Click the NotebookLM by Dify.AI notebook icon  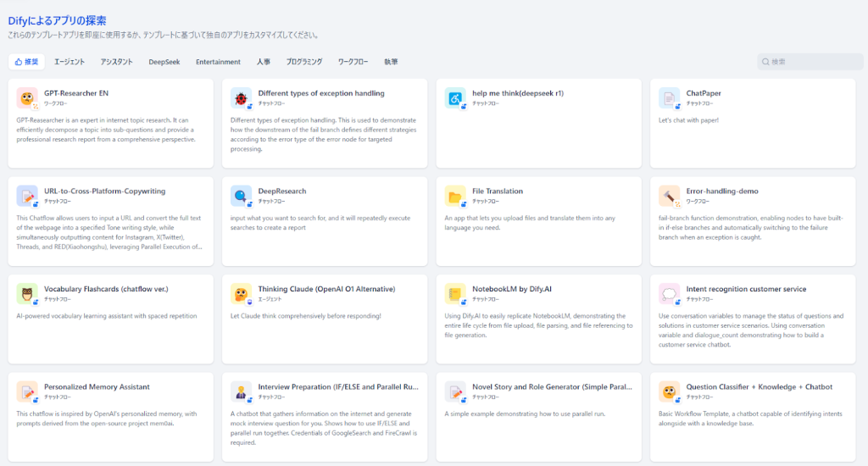(455, 294)
